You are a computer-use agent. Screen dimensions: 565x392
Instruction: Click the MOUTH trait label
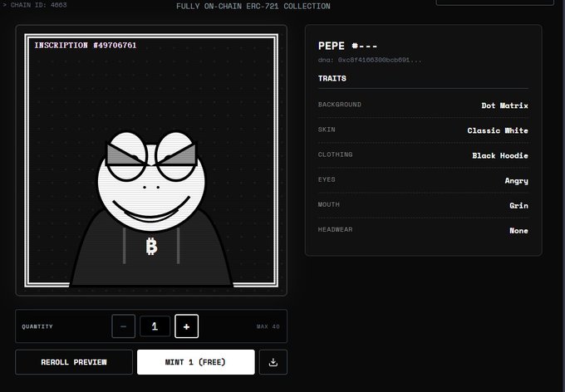coord(329,204)
